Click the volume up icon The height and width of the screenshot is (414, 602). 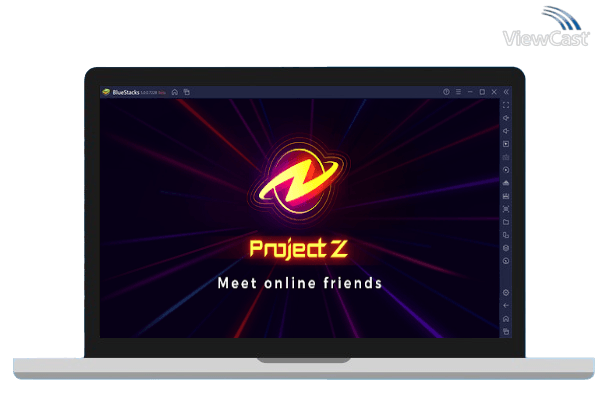tap(506, 118)
